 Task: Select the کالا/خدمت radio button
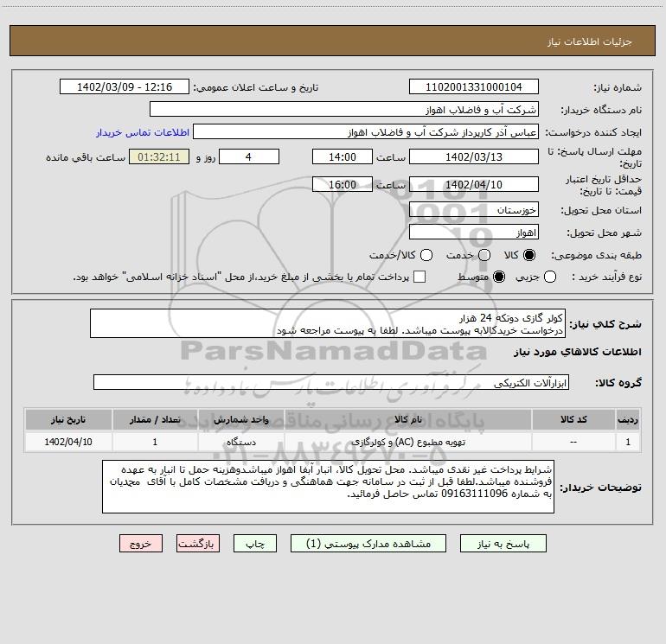426,255
